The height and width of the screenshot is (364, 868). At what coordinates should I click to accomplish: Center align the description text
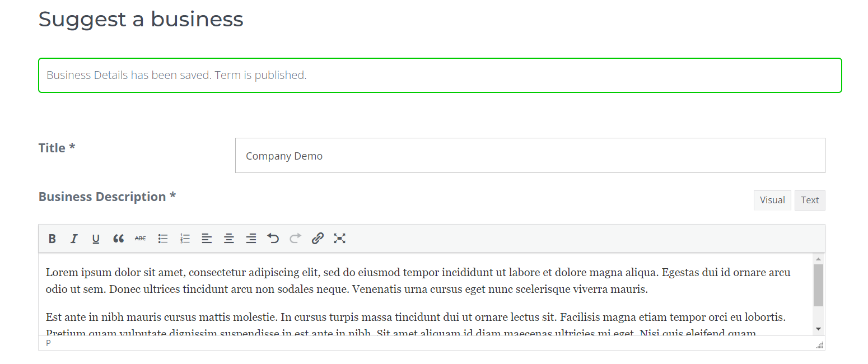coord(229,239)
